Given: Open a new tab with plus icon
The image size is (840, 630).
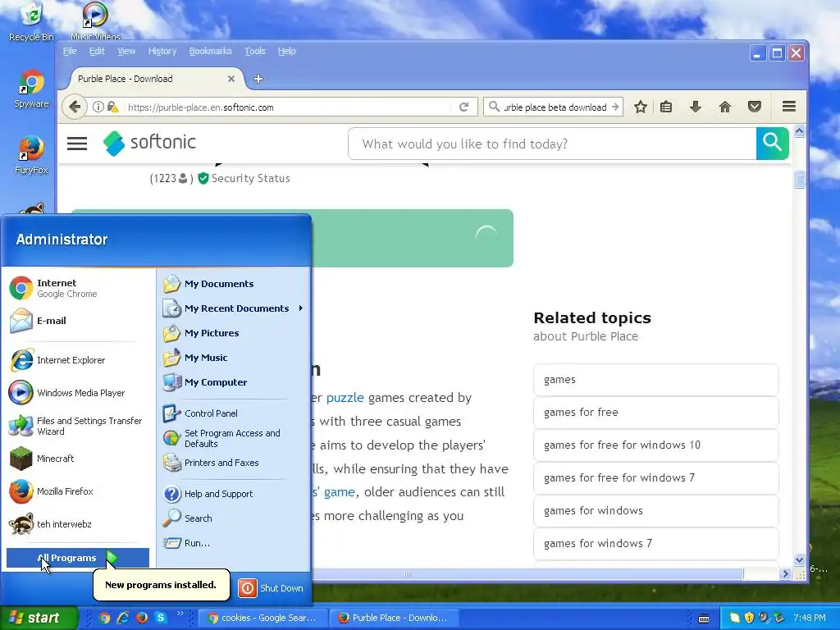Looking at the screenshot, I should click(x=258, y=79).
